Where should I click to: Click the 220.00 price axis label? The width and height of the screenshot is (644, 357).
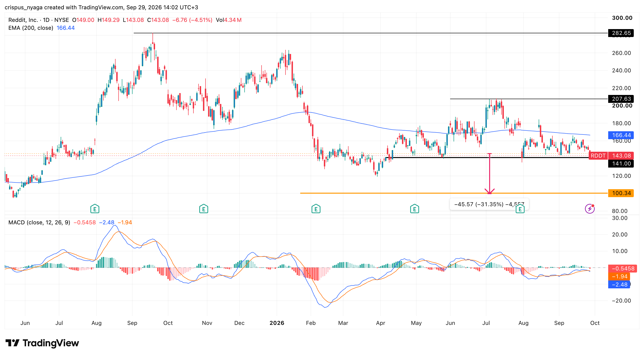[621, 88]
